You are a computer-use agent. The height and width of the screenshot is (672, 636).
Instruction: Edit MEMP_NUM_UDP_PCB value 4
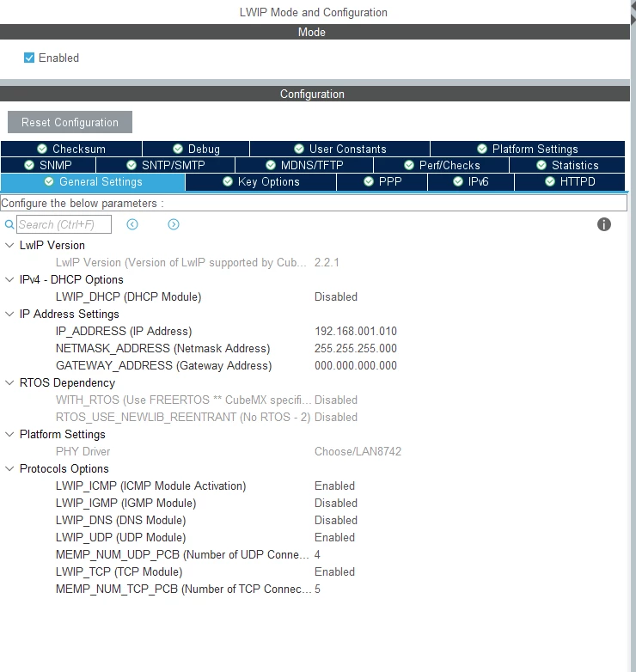pos(317,554)
